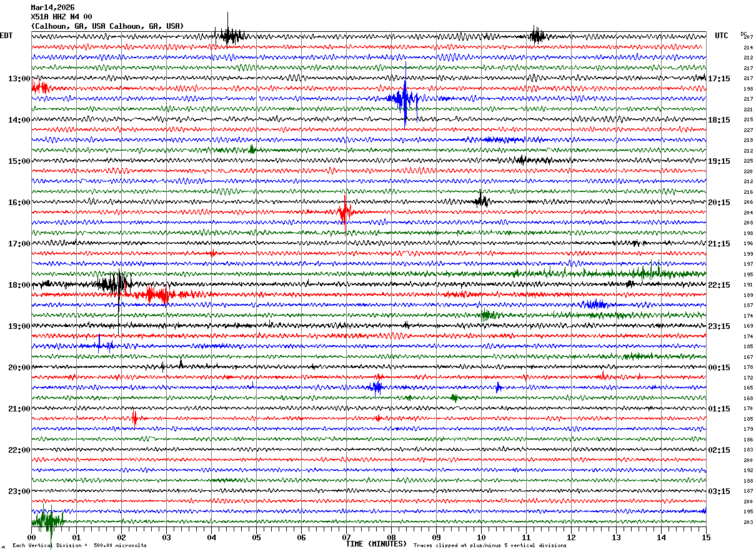This screenshot has width=756, height=554.
Task: Click "Each Vertical Division = 500.00 microvolts" note
Action: tap(79, 545)
